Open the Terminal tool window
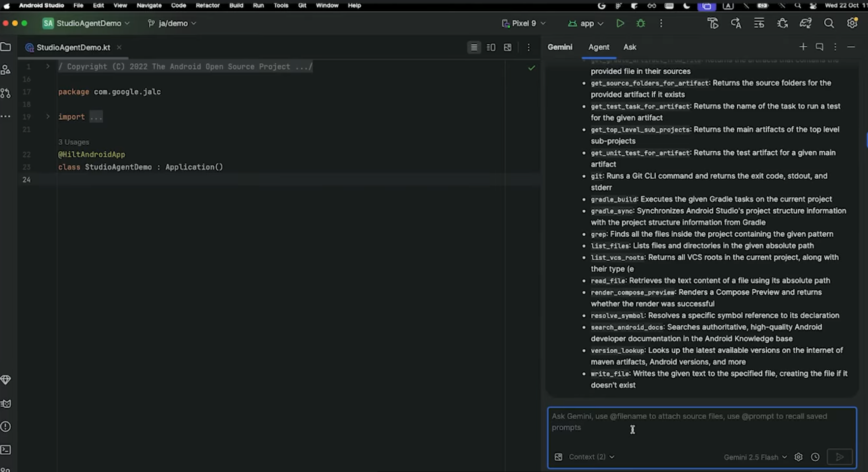The height and width of the screenshot is (472, 868). (x=6, y=449)
